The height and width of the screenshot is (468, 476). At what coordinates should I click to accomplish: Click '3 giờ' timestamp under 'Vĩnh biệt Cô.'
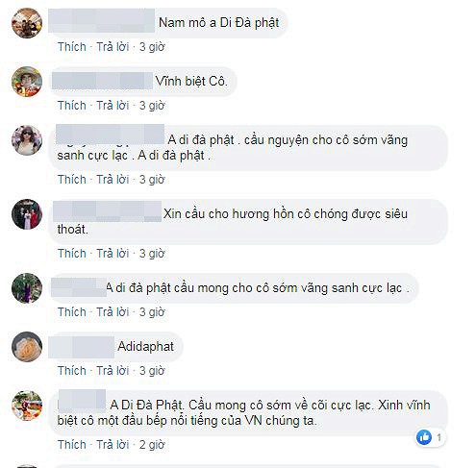[x=152, y=106]
